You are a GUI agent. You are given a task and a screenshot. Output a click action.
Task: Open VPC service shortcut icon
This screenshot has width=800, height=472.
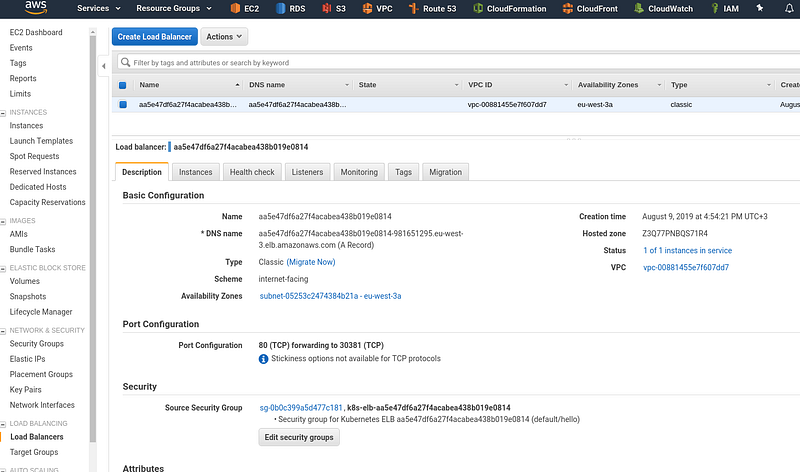coord(367,8)
